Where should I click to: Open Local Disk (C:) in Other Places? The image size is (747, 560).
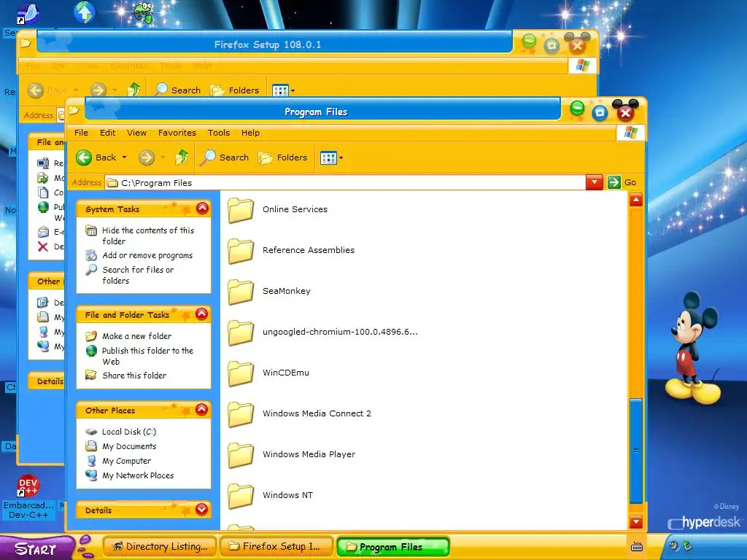pyautogui.click(x=129, y=432)
